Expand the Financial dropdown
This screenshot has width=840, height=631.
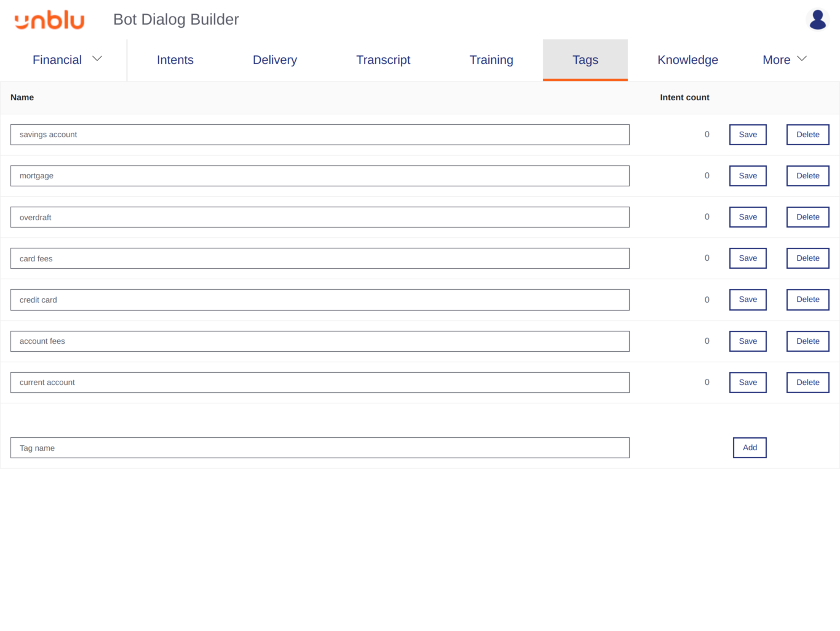[x=66, y=60]
